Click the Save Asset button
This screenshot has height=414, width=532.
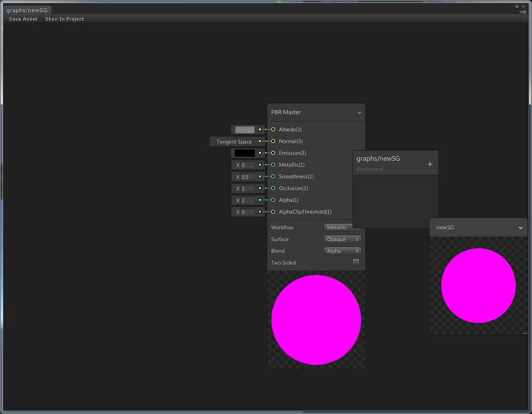(22, 19)
